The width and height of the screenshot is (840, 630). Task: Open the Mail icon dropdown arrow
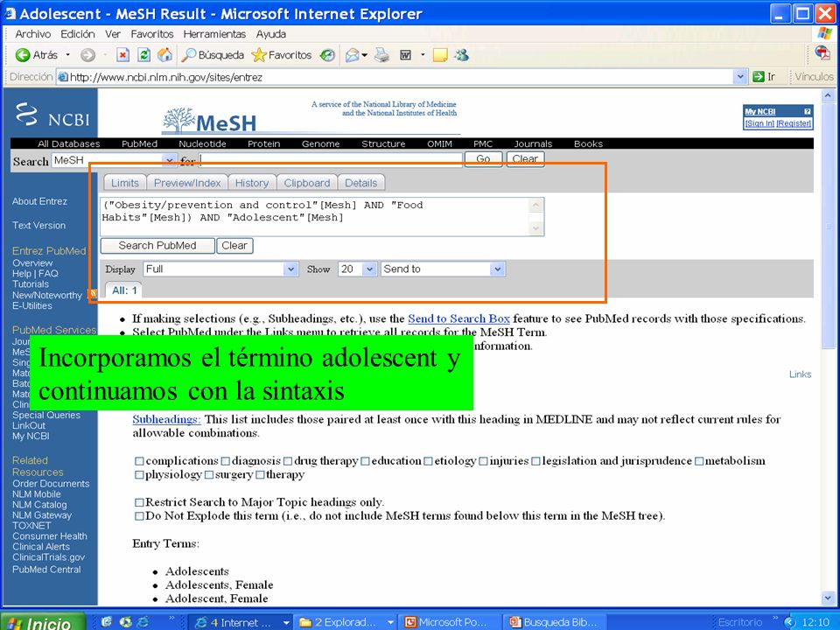point(365,55)
